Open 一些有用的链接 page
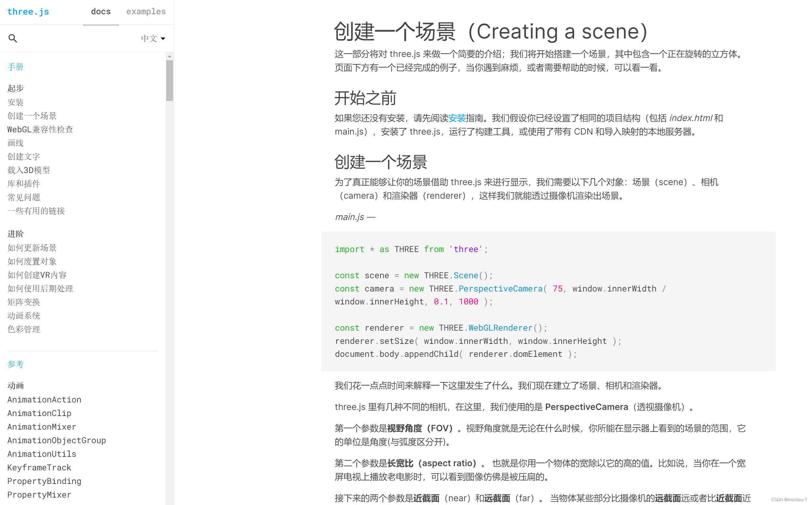This screenshot has width=812, height=505. 36,211
